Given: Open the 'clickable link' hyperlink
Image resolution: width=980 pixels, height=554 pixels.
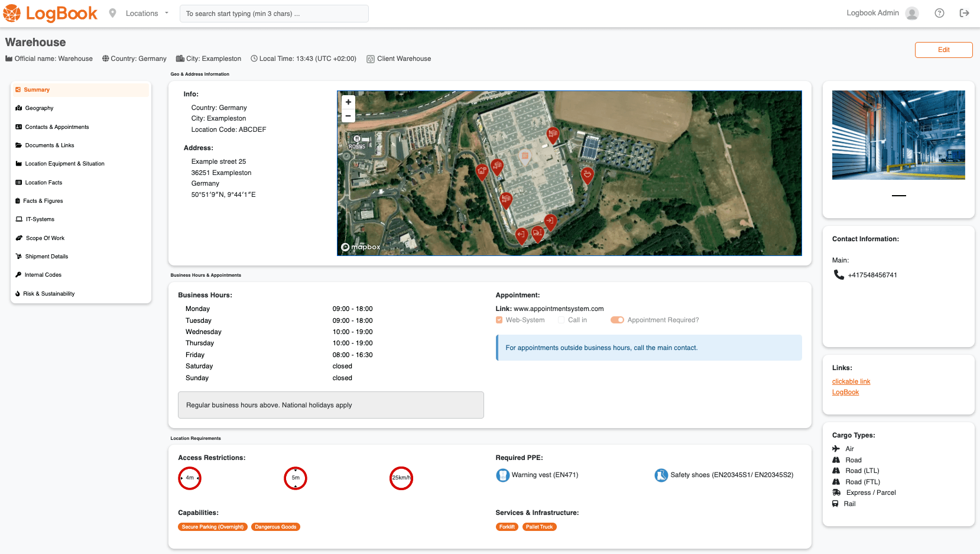Looking at the screenshot, I should tap(851, 381).
